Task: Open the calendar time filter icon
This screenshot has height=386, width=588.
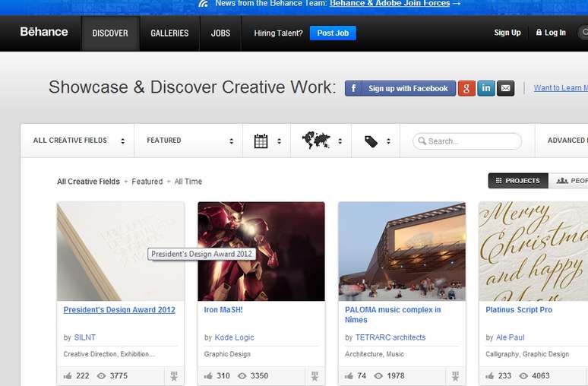Action: 261,141
